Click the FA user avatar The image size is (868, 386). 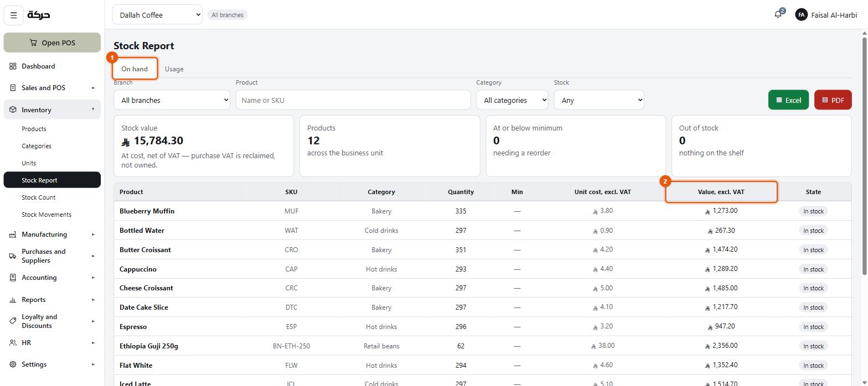tap(801, 15)
